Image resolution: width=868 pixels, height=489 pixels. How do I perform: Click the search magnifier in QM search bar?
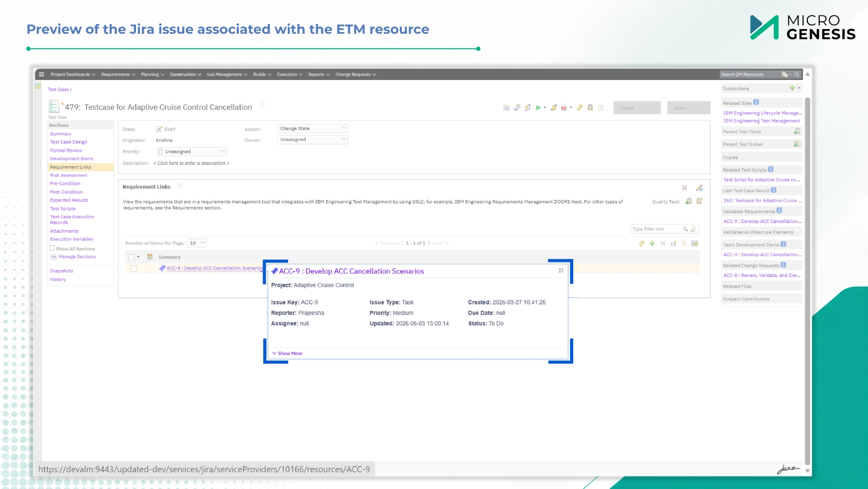pyautogui.click(x=797, y=74)
